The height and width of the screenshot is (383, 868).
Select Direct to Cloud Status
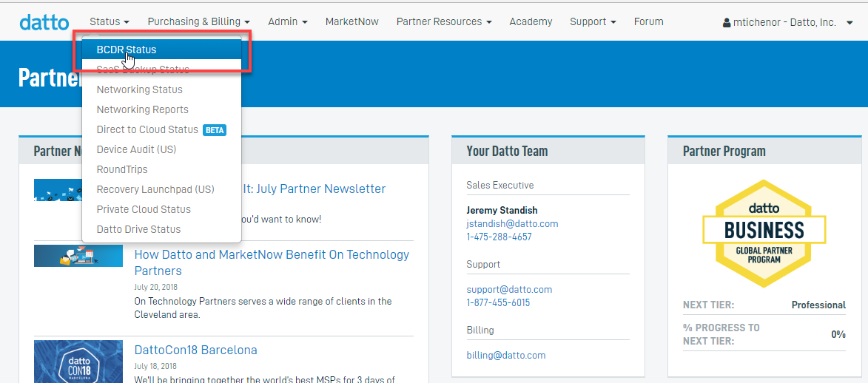pyautogui.click(x=161, y=129)
